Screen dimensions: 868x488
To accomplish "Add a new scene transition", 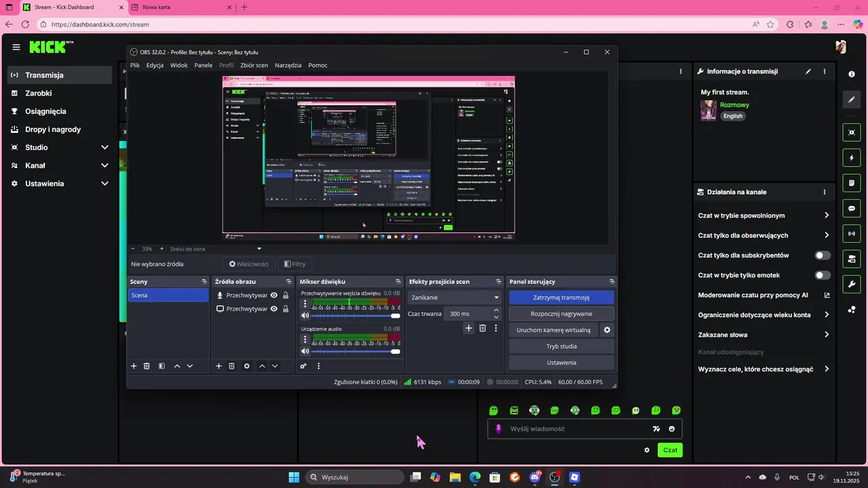I will click(469, 328).
